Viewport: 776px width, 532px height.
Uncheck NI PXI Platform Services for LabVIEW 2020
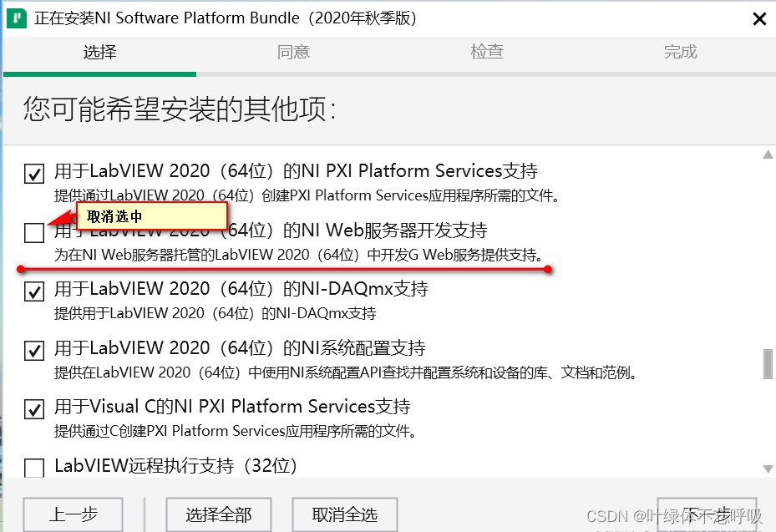[x=33, y=173]
